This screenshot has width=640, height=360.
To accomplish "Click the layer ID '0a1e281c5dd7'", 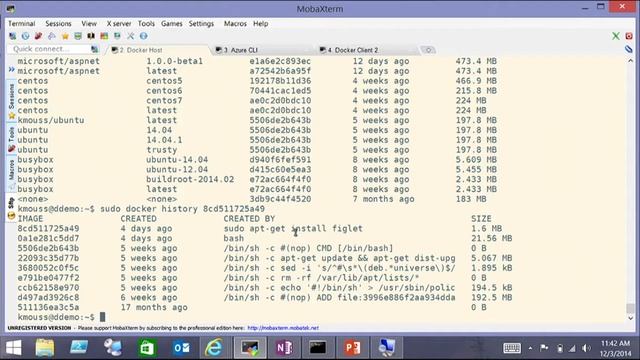I will [48, 238].
